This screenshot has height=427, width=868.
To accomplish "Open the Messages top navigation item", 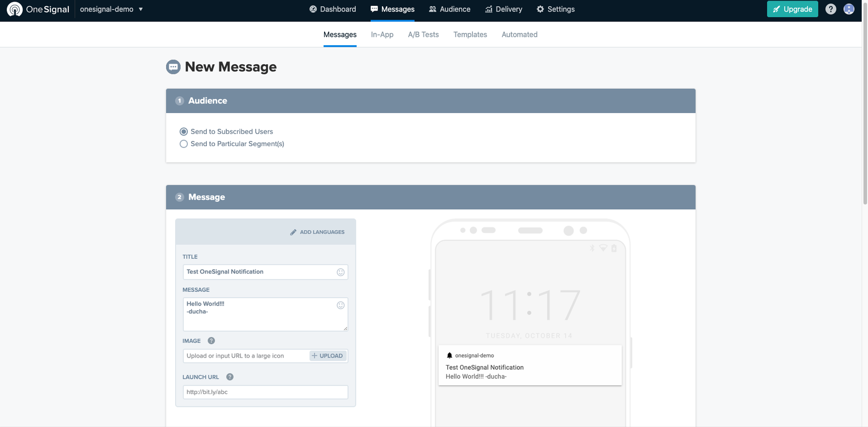I will click(392, 9).
